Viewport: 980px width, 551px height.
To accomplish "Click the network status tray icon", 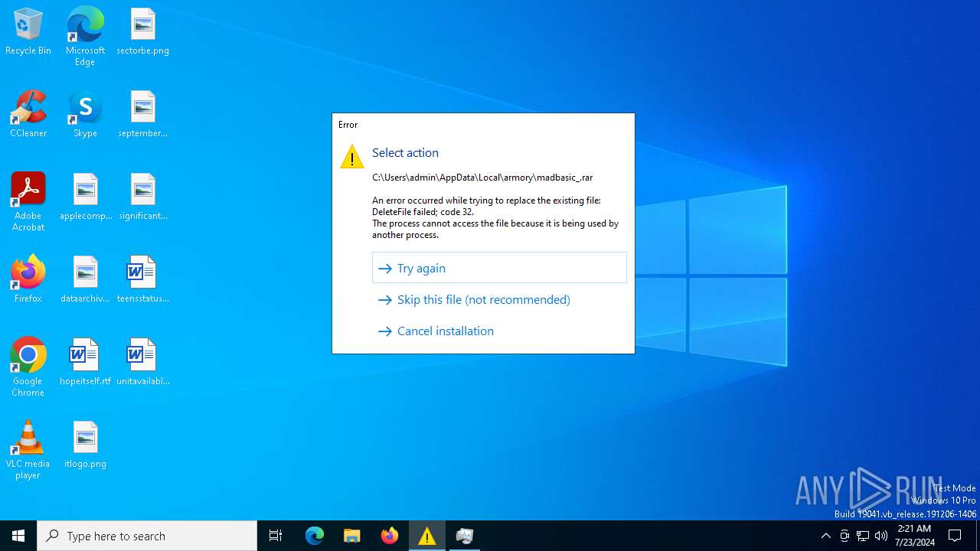I will click(863, 536).
